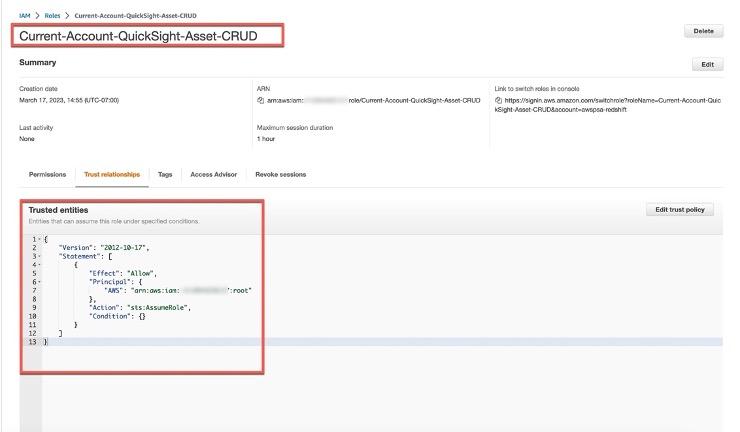The image size is (740, 432).
Task: Click the "AWS" principal ARN line
Action: [x=178, y=290]
